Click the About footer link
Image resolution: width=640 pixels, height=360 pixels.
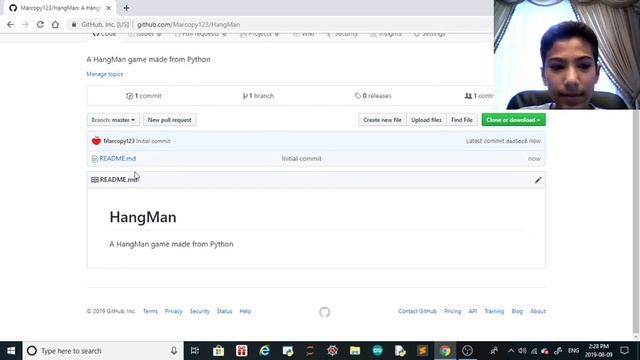tap(538, 311)
